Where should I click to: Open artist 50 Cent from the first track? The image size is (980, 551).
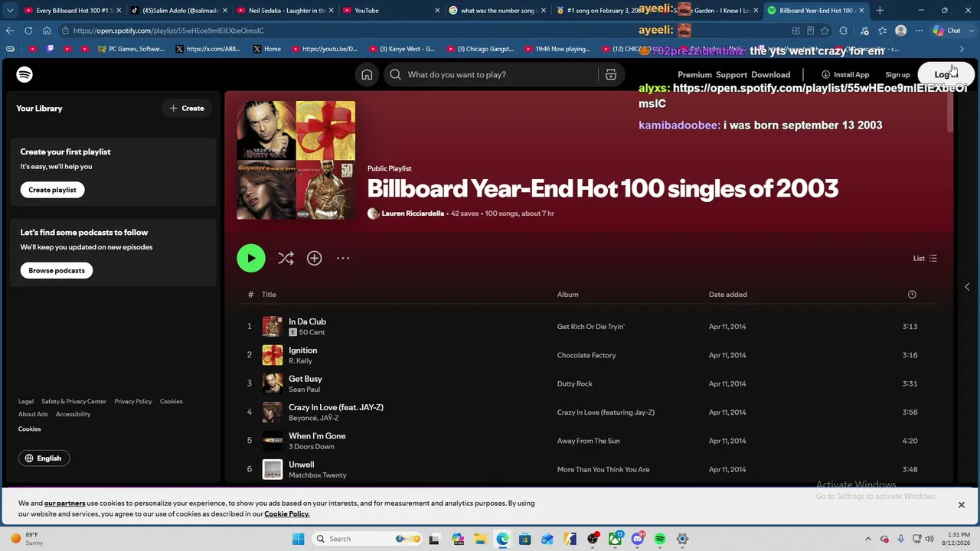pos(312,332)
